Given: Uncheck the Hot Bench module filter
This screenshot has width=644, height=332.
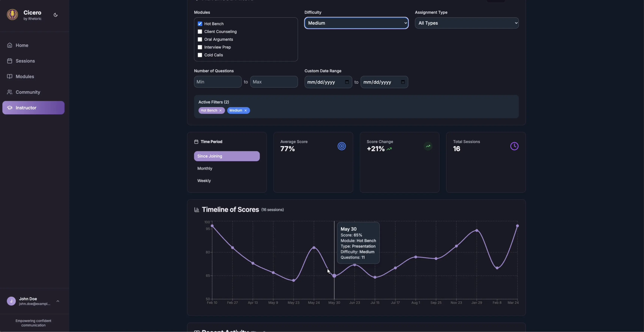Looking at the screenshot, I should [x=200, y=23].
